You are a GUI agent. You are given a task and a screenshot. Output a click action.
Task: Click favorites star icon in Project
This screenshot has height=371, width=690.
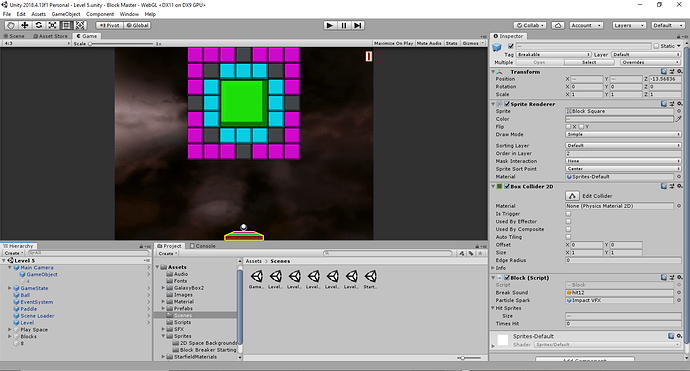coord(480,253)
